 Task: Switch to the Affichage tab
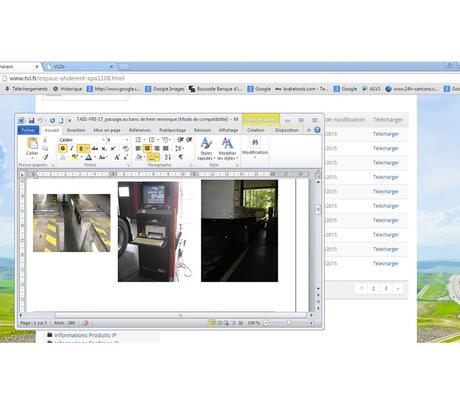point(228,130)
